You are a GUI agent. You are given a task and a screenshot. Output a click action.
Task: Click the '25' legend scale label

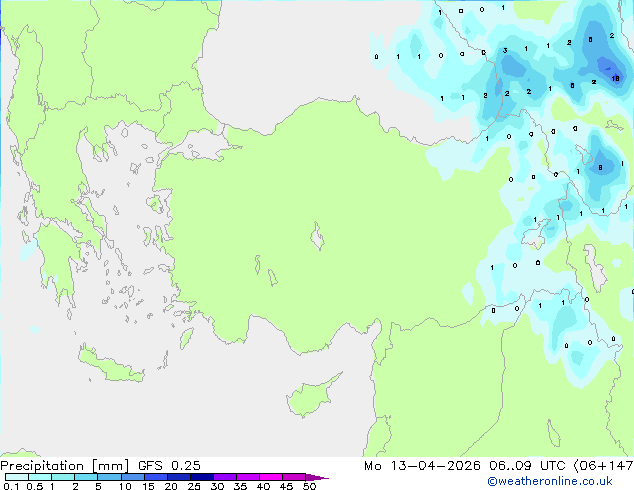point(194,486)
